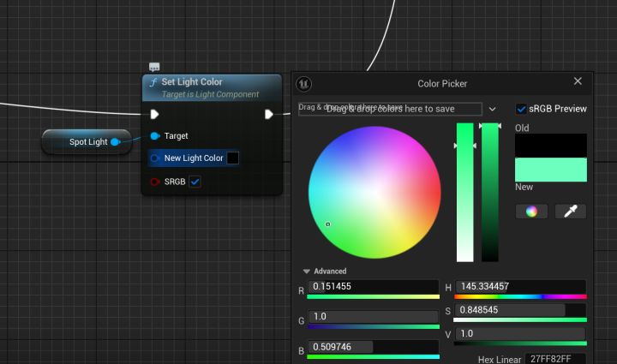This screenshot has width=617, height=364.
Task: Click the red SRGB input pin
Action: point(155,182)
